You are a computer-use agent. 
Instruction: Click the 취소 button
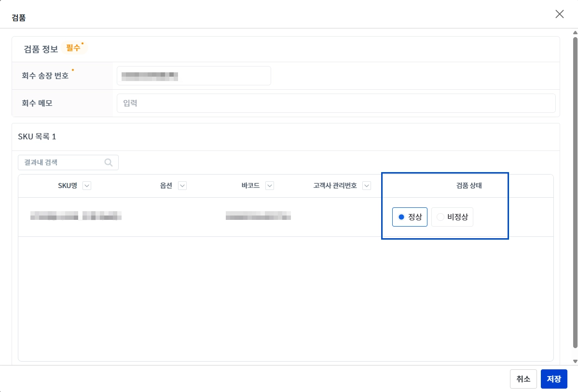pyautogui.click(x=523, y=378)
